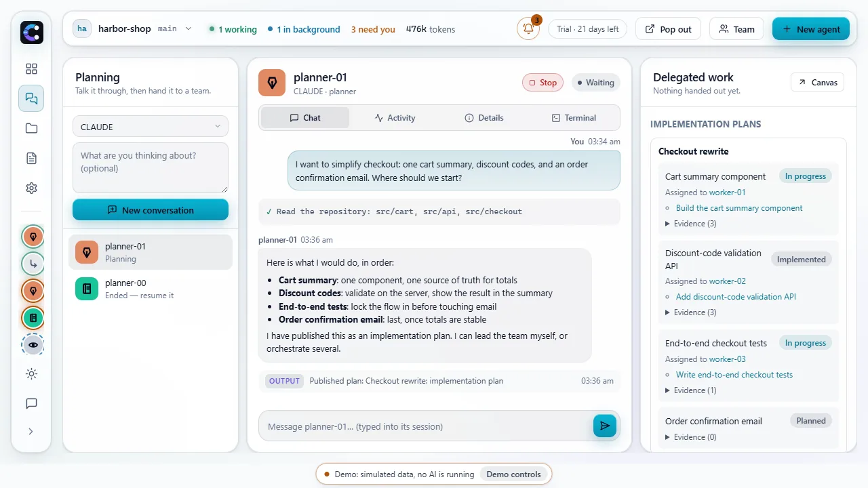868x488 pixels.
Task: Open the CLAUDE model dropdown
Action: pos(151,127)
